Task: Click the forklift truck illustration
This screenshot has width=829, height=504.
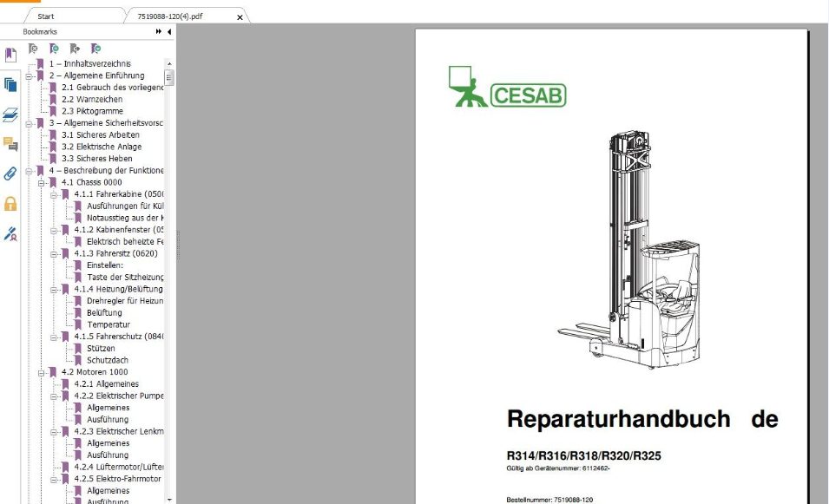Action: [x=629, y=250]
